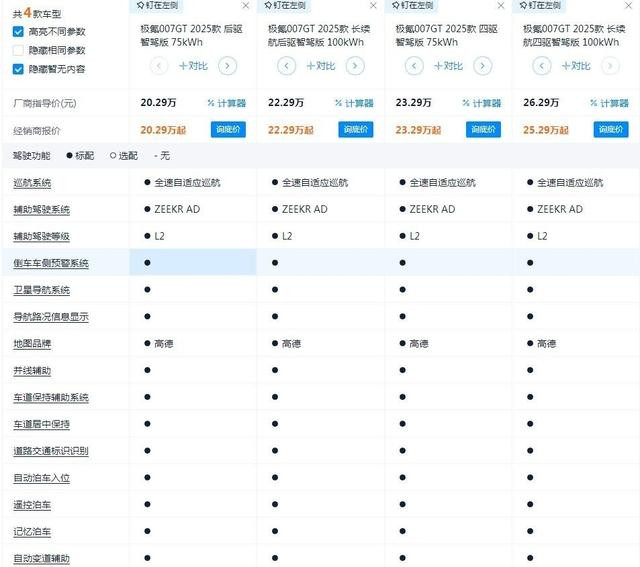The height and width of the screenshot is (567, 640).
Task: Click 全速自适应巡航 in the 后驱智驾版 75kWh column
Action: (187, 182)
